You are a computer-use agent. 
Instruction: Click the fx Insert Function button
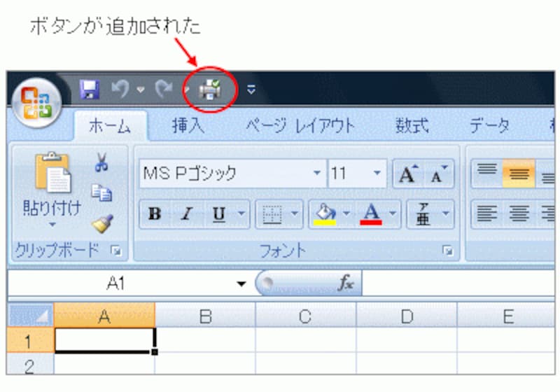pos(346,283)
